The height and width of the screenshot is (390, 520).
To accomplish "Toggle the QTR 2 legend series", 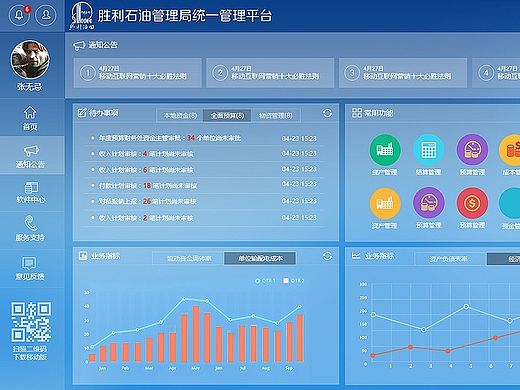I will point(293,281).
